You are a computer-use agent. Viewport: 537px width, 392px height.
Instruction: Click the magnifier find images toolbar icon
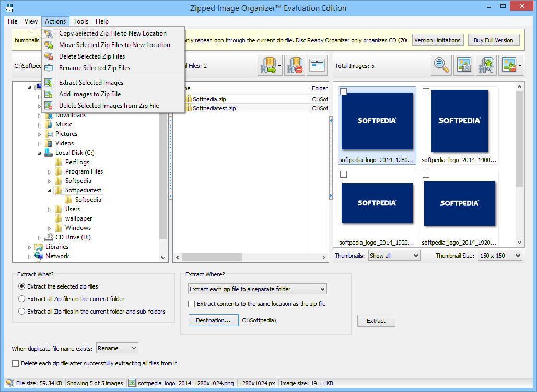coord(441,65)
